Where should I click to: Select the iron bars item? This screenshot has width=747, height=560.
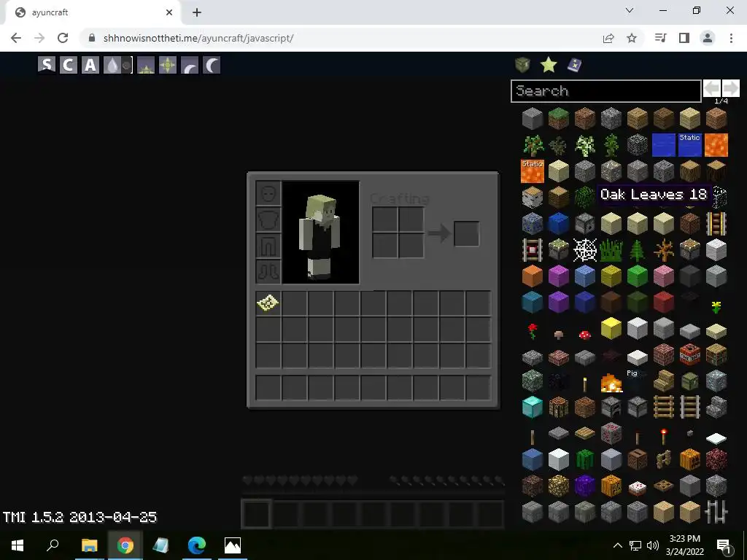[716, 511]
